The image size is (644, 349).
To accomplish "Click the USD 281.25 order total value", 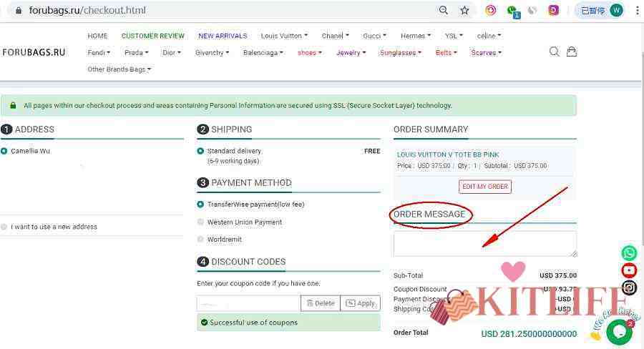I will click(529, 334).
